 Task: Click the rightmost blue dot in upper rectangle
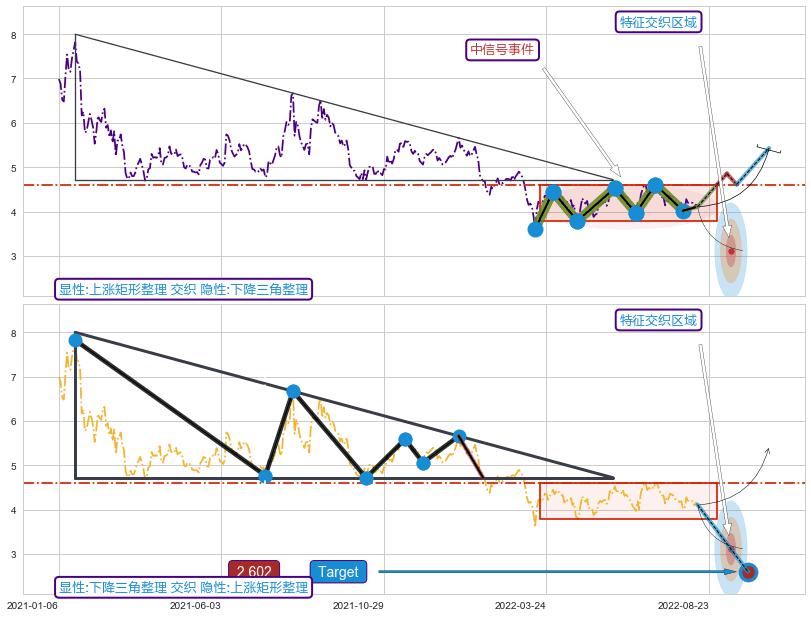click(x=683, y=211)
